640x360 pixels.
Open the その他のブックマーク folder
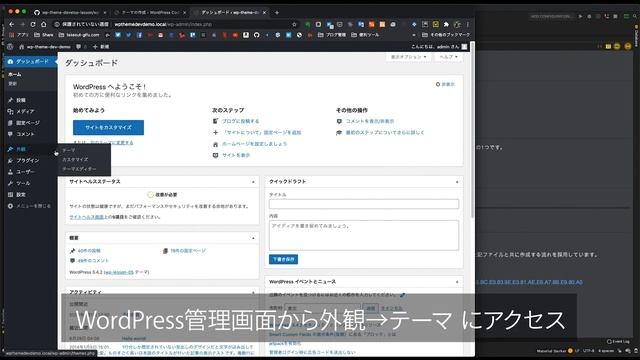[x=445, y=35]
